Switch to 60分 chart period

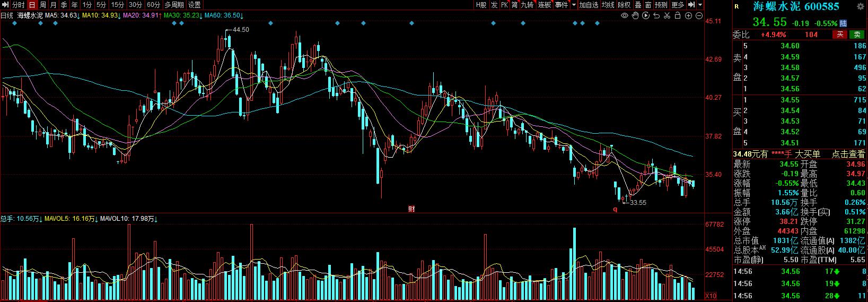click(153, 5)
